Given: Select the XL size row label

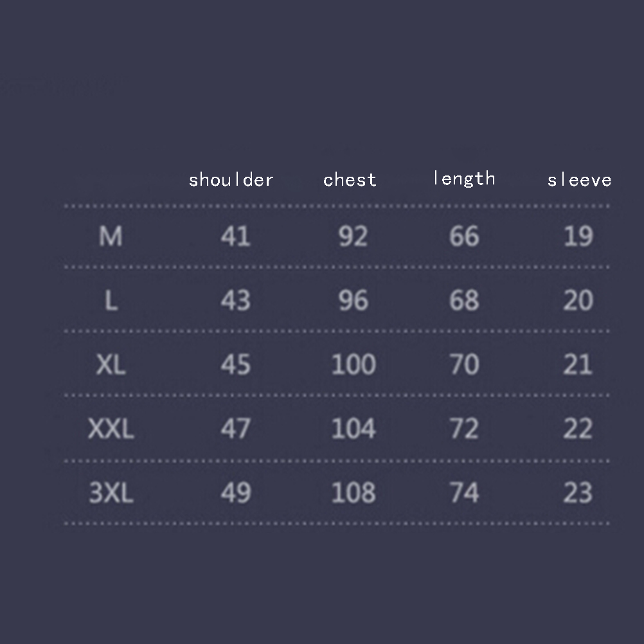Looking at the screenshot, I should pyautogui.click(x=111, y=365).
